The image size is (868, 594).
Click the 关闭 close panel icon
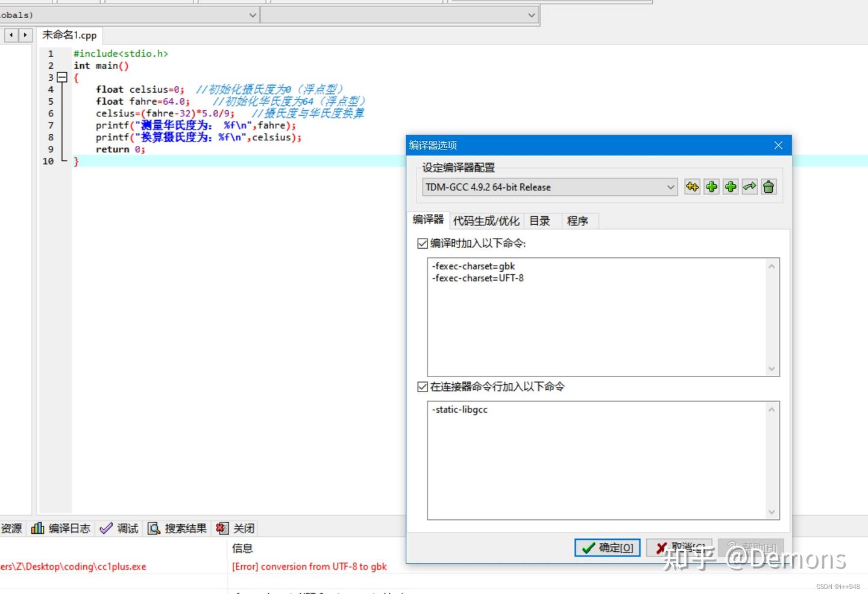coord(235,528)
